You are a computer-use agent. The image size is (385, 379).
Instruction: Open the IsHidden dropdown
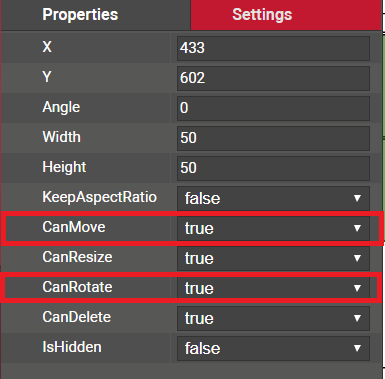pos(273,348)
